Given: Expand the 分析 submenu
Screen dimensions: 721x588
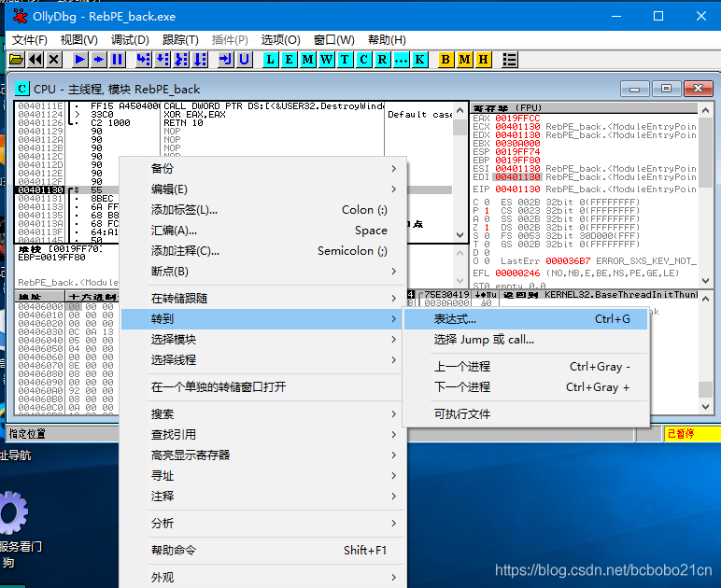Looking at the screenshot, I should coord(263,524).
